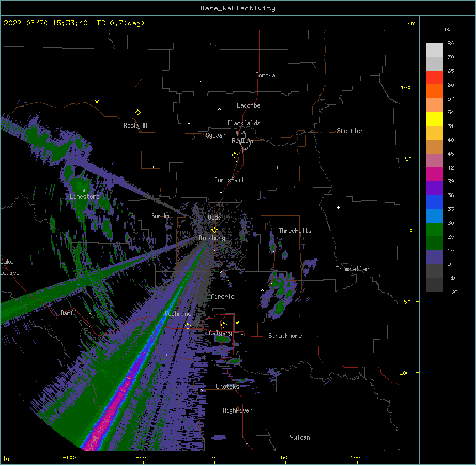Click the dBZ legend heading
Viewport: 476px width, 465px height.
(447, 29)
